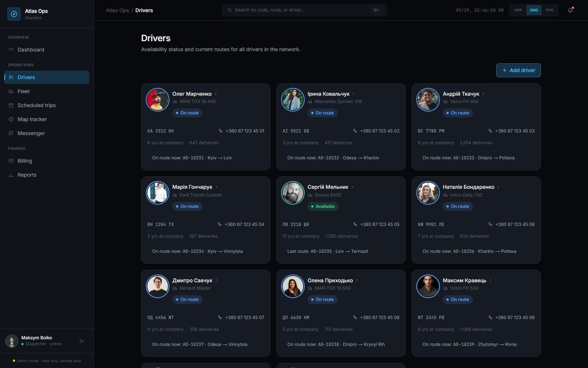Click route text AO-10233 · Dnipro → Poltava
This screenshot has height=368, width=588.
tap(484, 158)
